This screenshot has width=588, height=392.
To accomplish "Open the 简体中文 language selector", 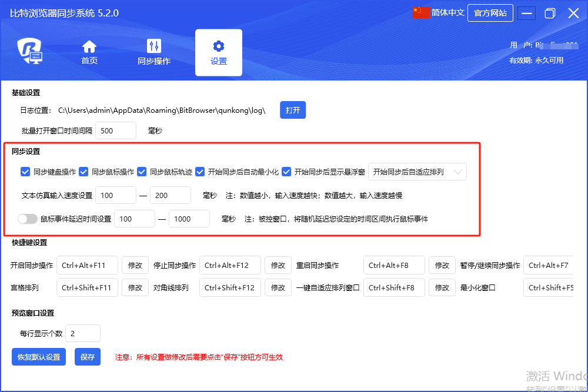I will [447, 13].
